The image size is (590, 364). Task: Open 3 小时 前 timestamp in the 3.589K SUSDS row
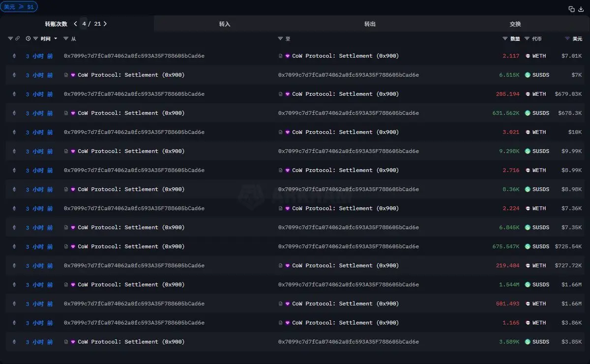point(39,342)
